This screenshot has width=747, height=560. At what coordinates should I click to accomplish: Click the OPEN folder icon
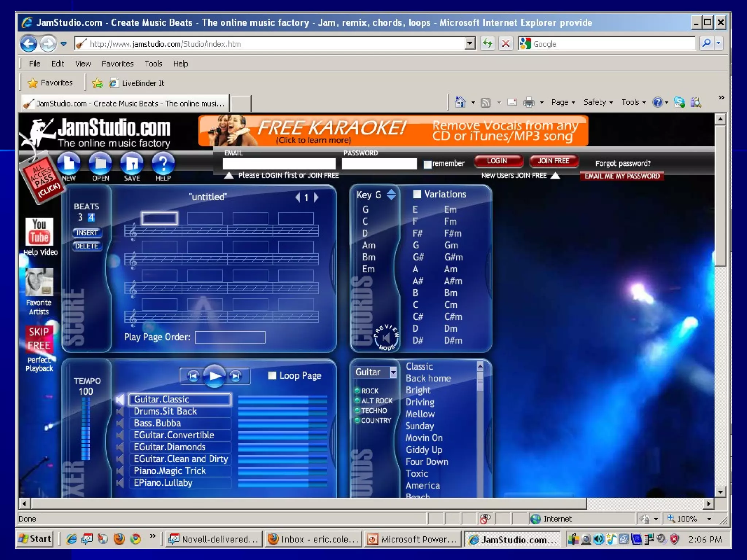point(100,163)
